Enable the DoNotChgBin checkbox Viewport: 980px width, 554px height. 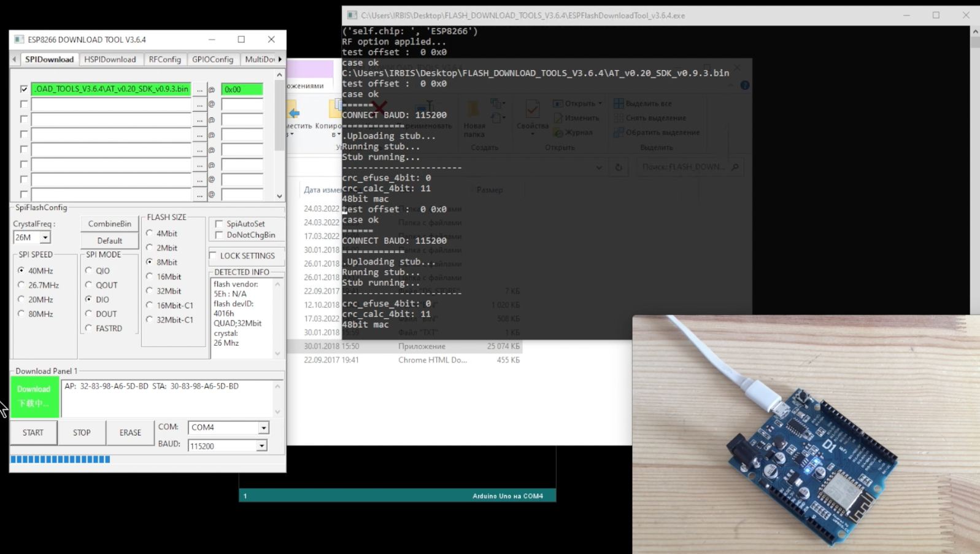[x=219, y=235]
